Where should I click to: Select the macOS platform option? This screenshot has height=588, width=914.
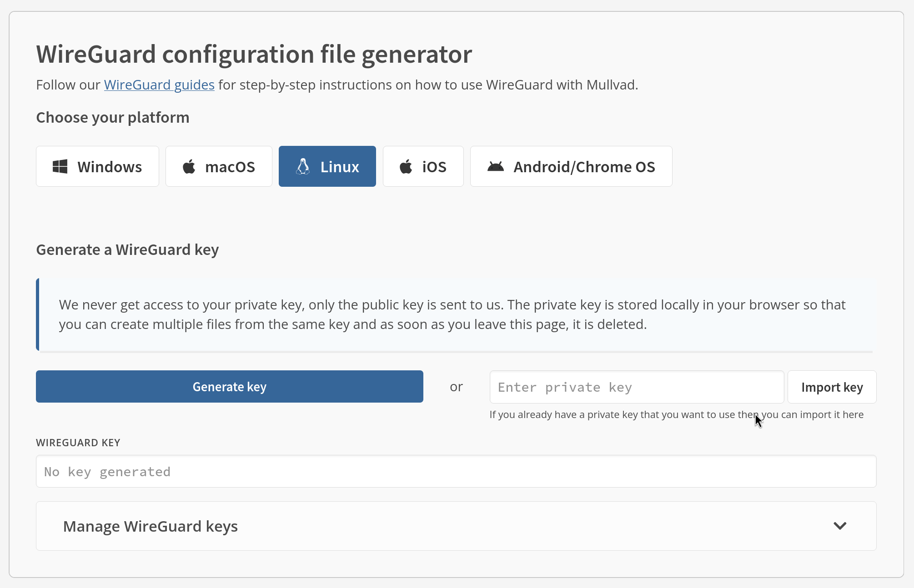[219, 166]
